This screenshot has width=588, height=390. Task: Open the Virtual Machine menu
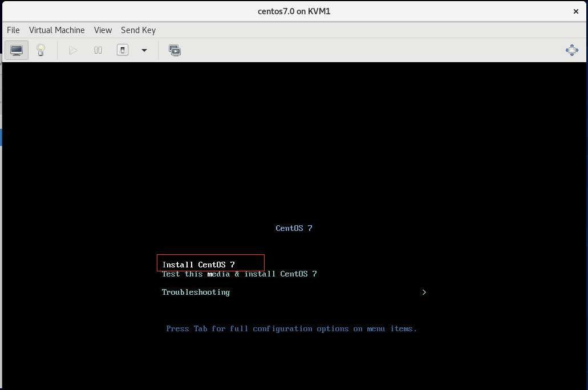56,30
